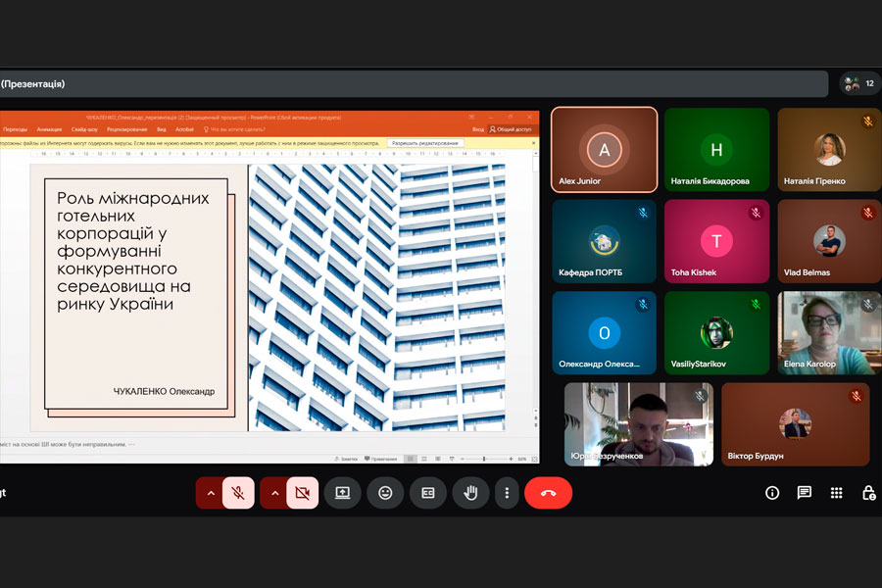Click Примечания comments button in status bar
This screenshot has width=882, height=588.
tap(381, 460)
